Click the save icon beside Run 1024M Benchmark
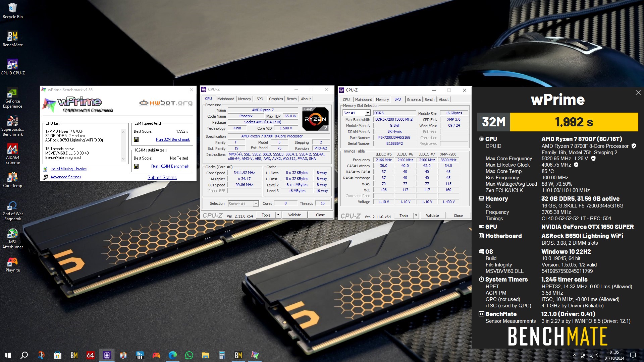The image size is (644, 362). tap(136, 166)
